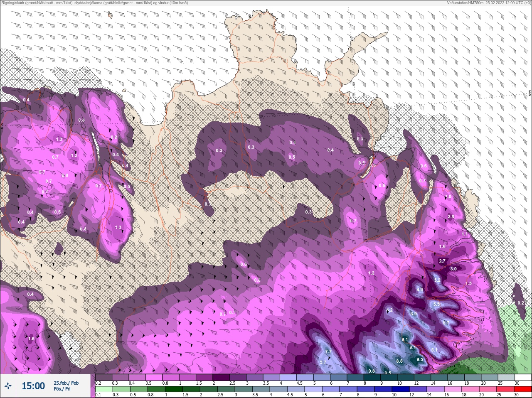Click the 0.9 value in the northwest fjords

[114, 137]
